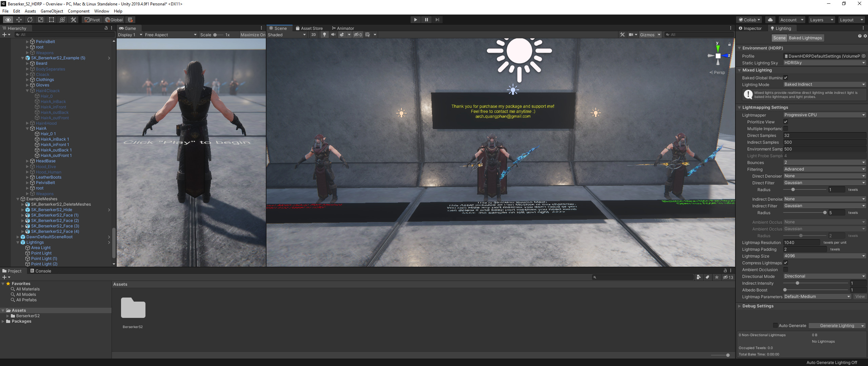Click the scene orientation gizmo lock icon
This screenshot has height=366, width=868.
(729, 44)
